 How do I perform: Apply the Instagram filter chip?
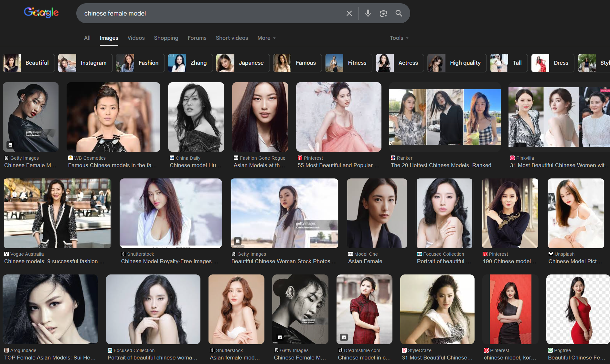[85, 63]
